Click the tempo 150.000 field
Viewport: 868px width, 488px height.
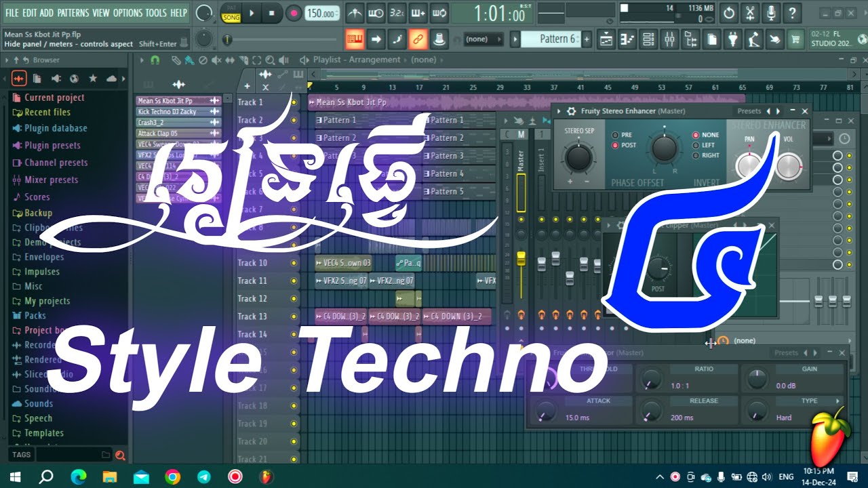pos(321,14)
